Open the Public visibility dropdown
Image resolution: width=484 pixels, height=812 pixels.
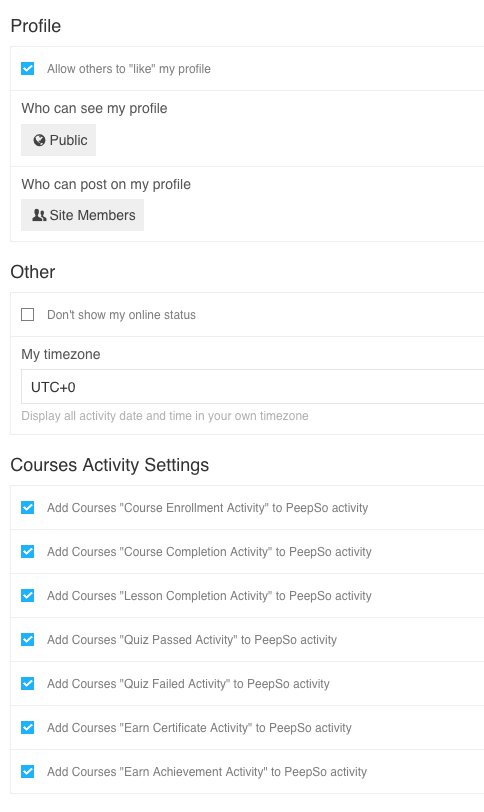click(x=58, y=140)
